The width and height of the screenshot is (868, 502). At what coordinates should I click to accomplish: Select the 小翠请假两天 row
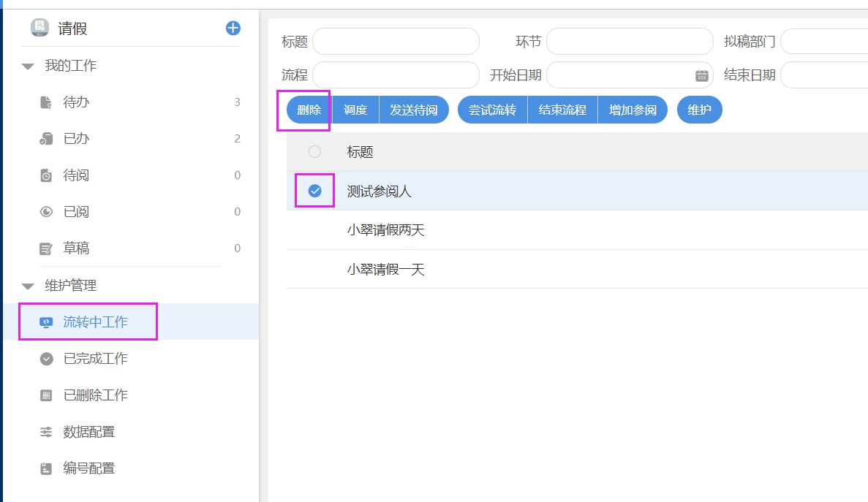(577, 230)
